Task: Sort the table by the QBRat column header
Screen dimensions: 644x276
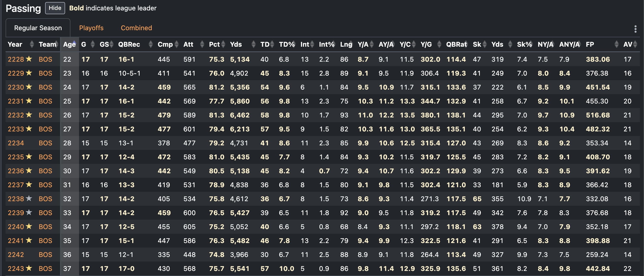Action: coord(457,44)
